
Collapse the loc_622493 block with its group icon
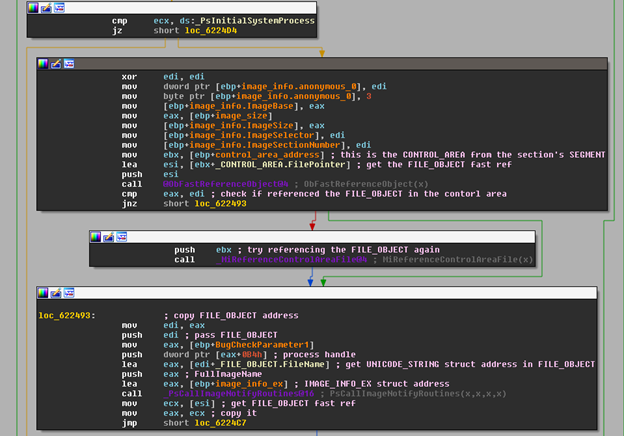point(68,293)
